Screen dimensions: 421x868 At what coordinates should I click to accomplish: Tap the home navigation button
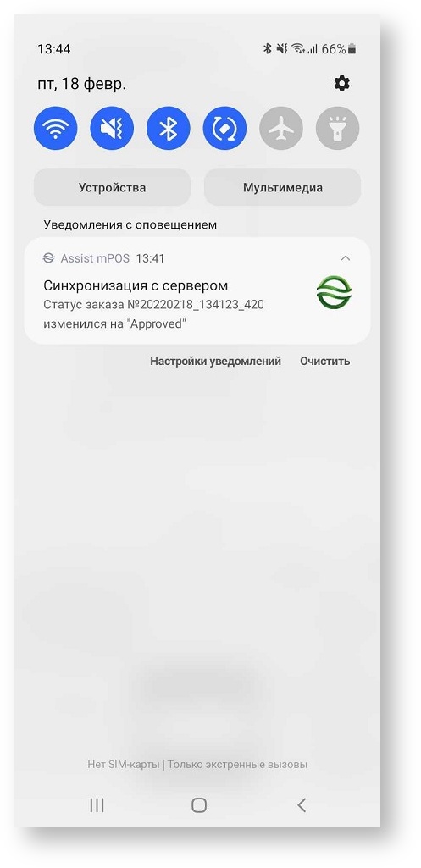pyautogui.click(x=199, y=805)
